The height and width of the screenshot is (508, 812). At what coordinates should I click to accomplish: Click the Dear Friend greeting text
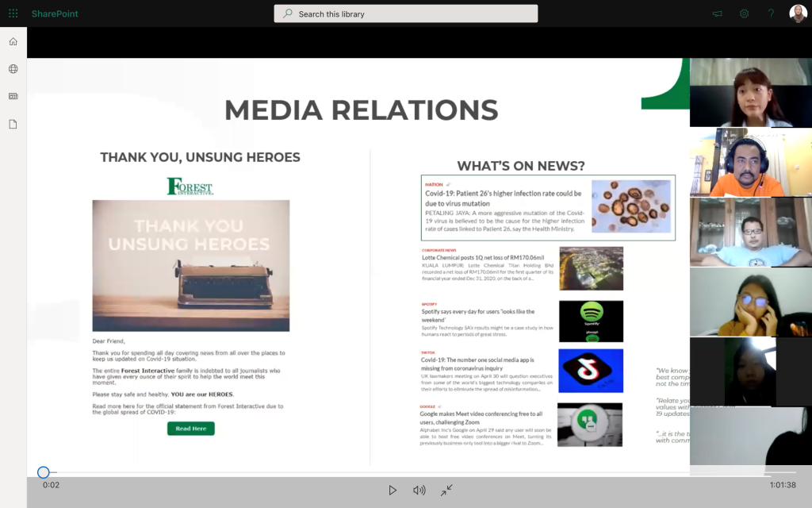click(x=109, y=341)
